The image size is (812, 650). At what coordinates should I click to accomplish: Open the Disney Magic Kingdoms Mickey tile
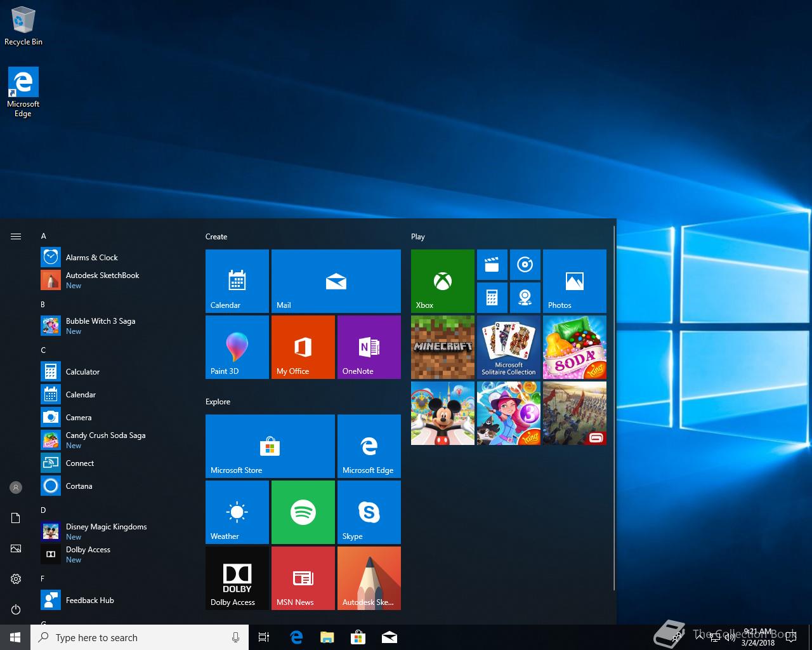443,413
